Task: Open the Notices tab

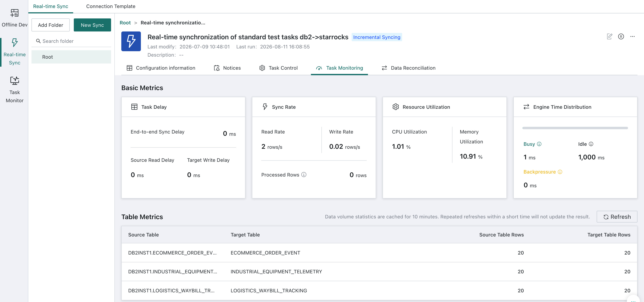Action: [227, 68]
